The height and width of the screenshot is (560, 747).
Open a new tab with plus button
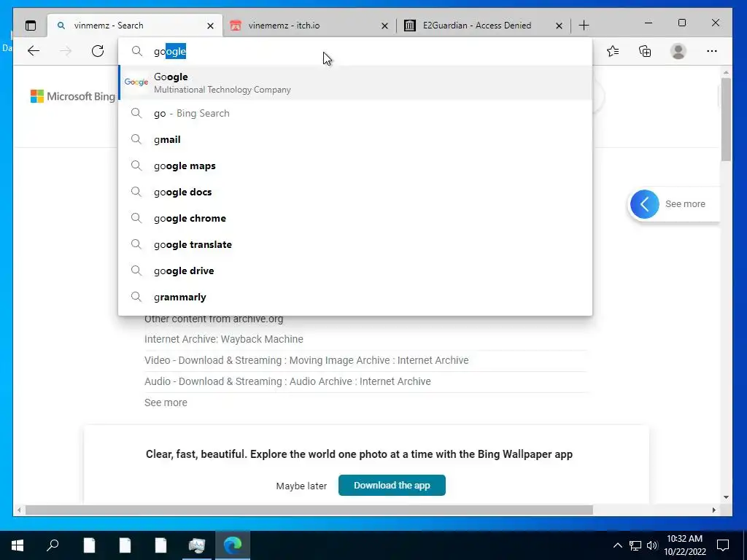pos(584,26)
